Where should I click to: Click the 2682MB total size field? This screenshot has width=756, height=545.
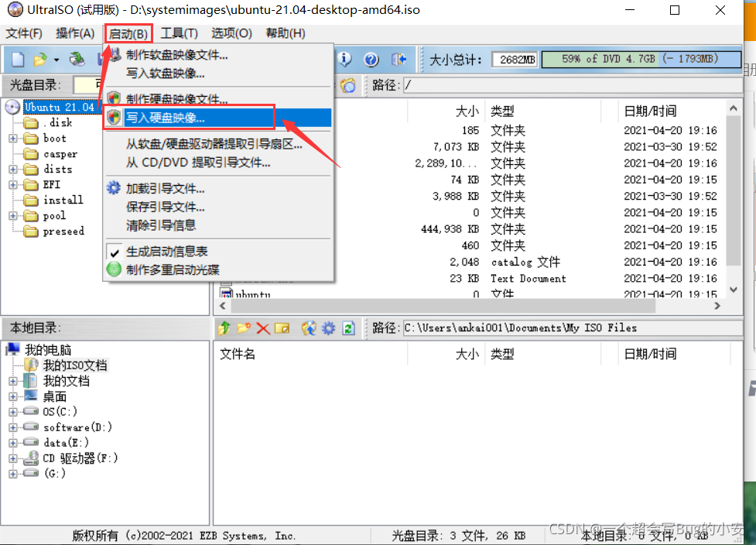pos(515,60)
